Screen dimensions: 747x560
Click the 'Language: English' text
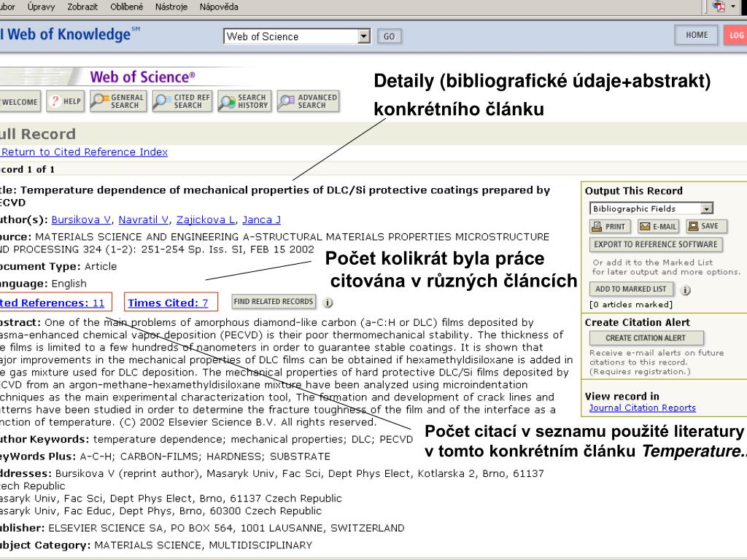tap(43, 284)
